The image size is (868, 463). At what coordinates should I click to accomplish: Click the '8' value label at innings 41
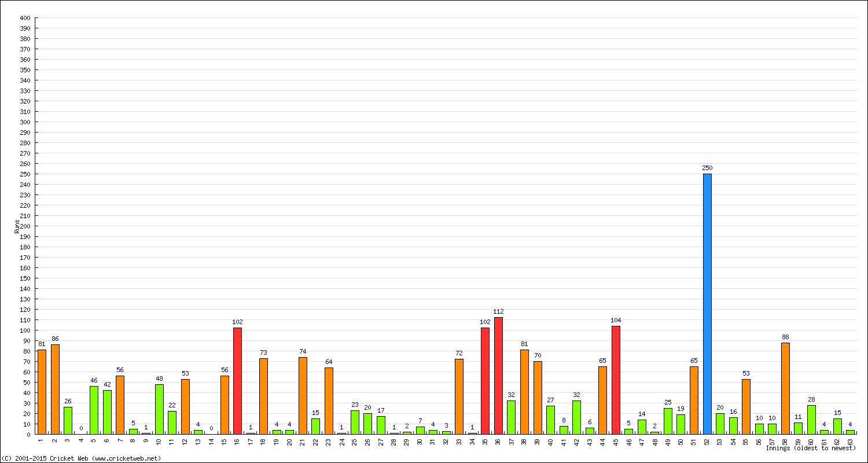click(564, 420)
